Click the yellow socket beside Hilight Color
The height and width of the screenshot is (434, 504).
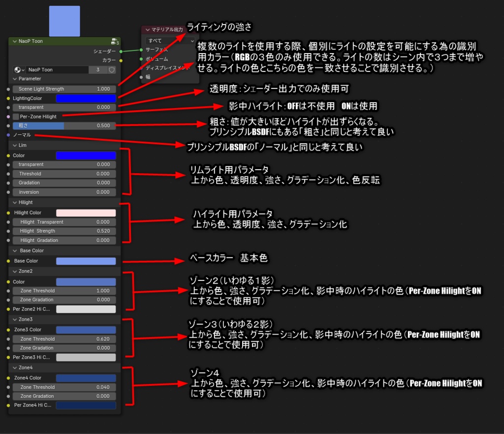(x=9, y=212)
